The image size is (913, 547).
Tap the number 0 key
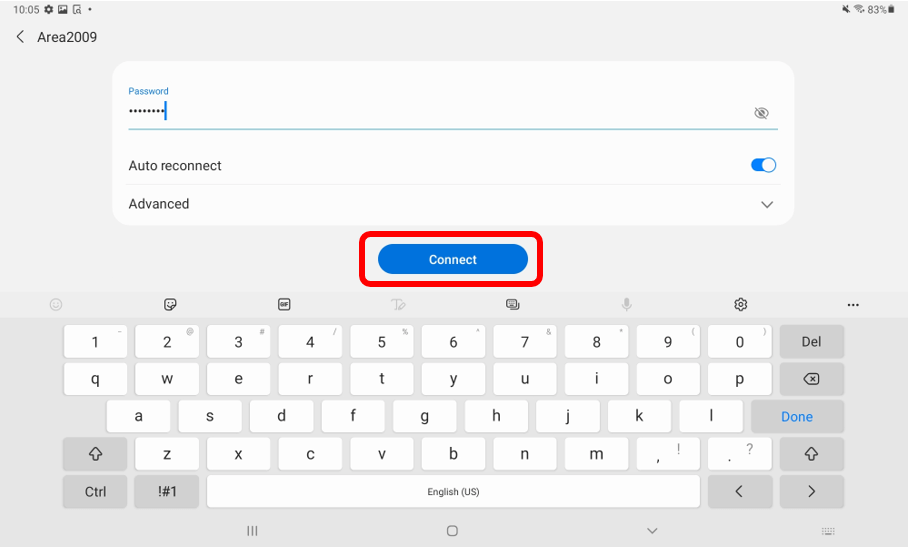[x=739, y=341]
